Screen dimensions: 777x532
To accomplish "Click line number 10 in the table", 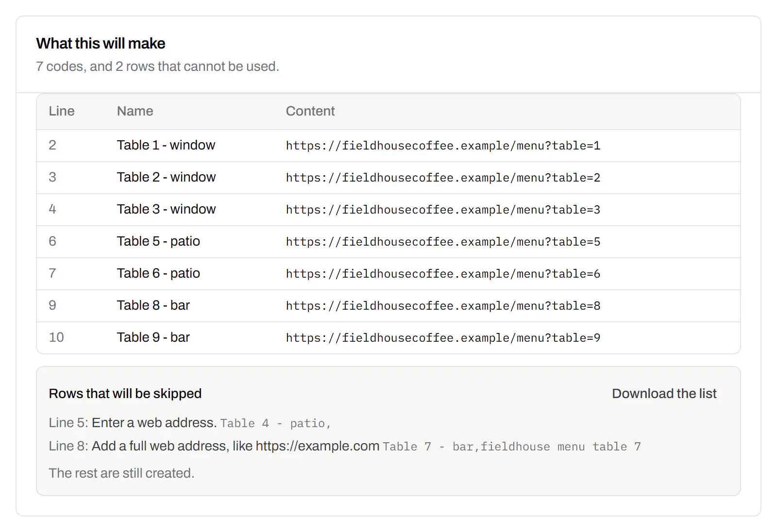I will pos(56,337).
